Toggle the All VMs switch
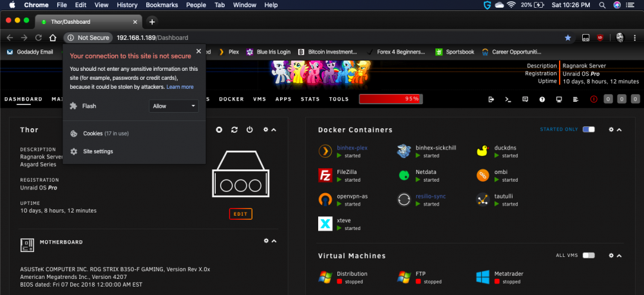 [x=589, y=256]
